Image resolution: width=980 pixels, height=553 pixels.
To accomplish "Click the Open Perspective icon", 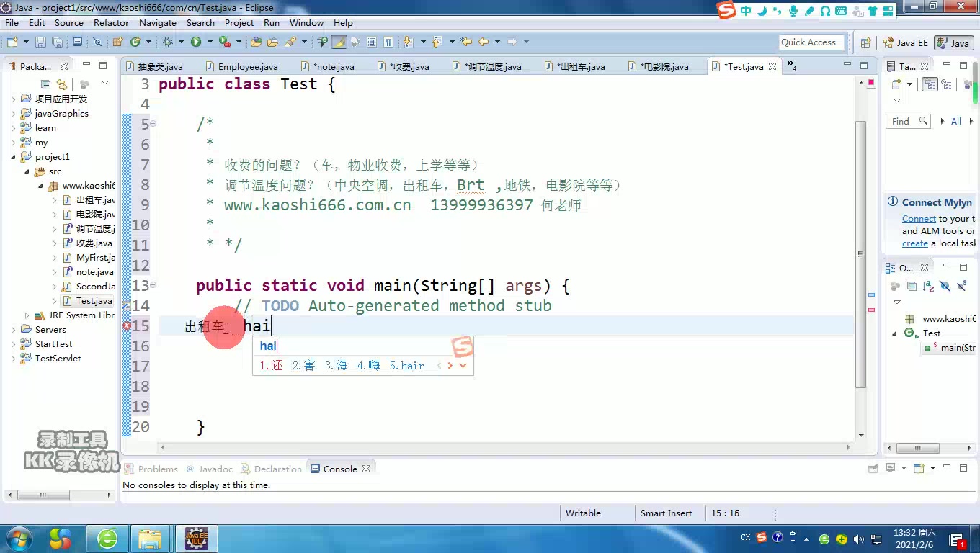I will [x=866, y=42].
